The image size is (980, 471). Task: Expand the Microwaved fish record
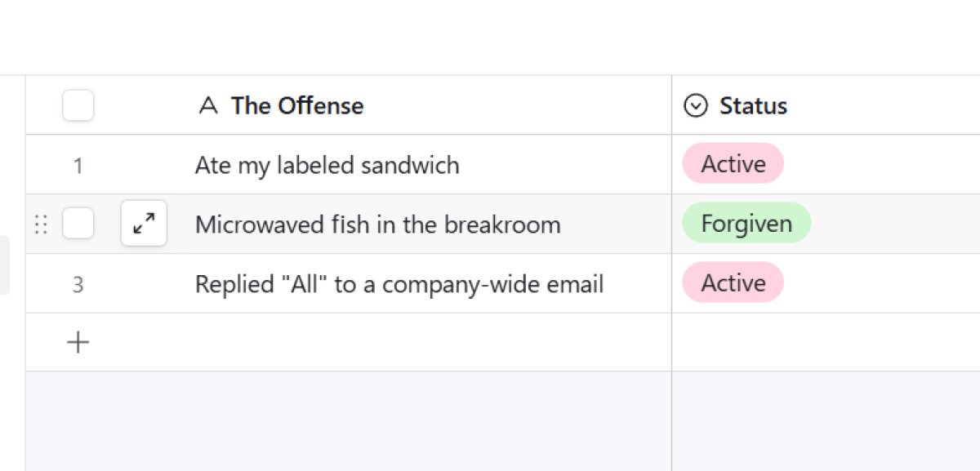point(144,224)
